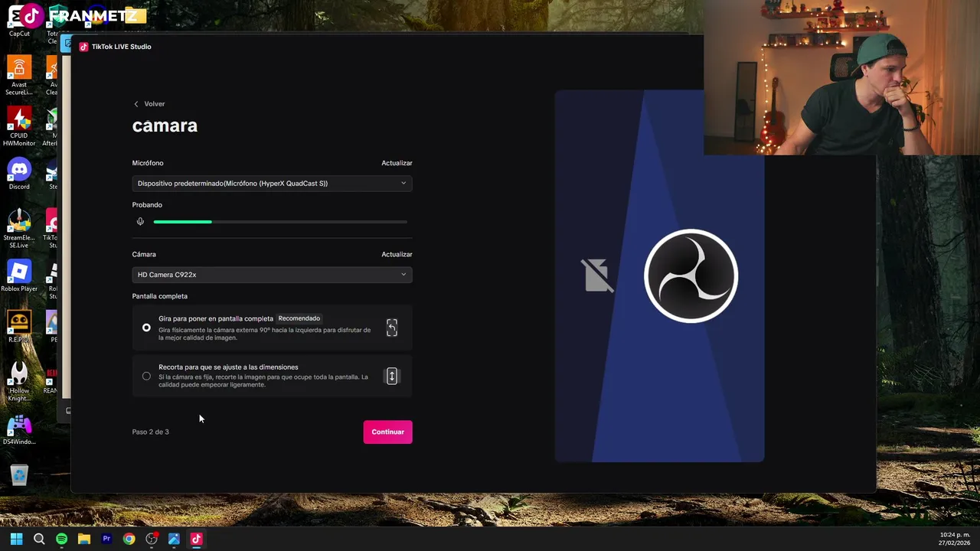This screenshot has width=980, height=551.
Task: Click the crop-to-fit icon
Action: [x=392, y=376]
